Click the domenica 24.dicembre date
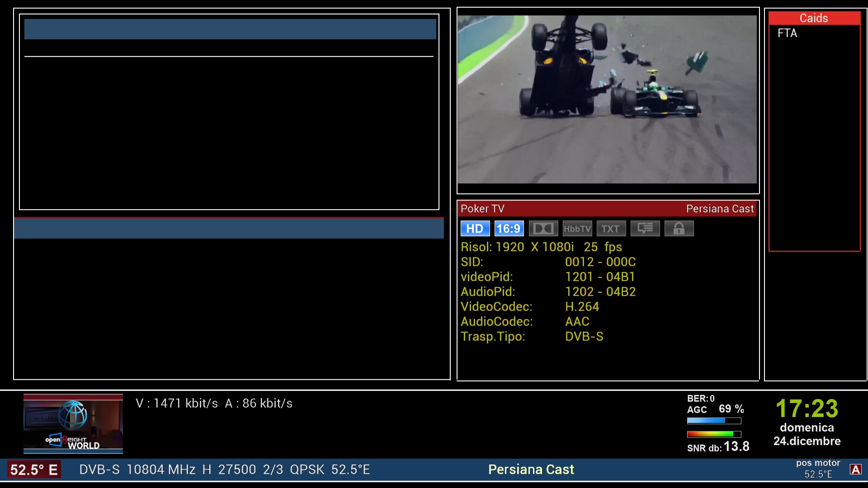This screenshot has width=868, height=488. click(x=807, y=434)
